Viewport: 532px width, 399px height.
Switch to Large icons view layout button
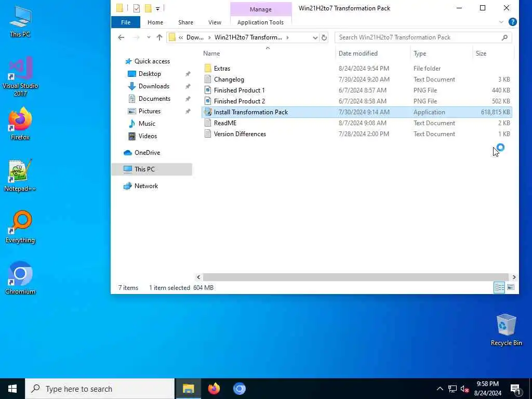[x=511, y=288]
